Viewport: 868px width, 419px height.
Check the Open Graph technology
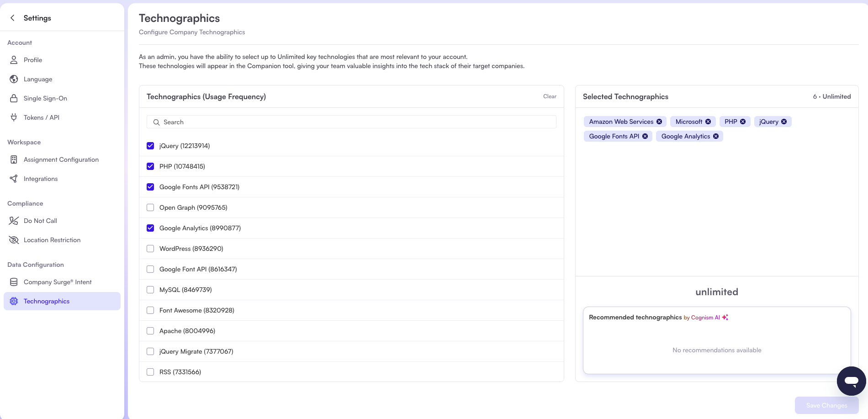(150, 207)
